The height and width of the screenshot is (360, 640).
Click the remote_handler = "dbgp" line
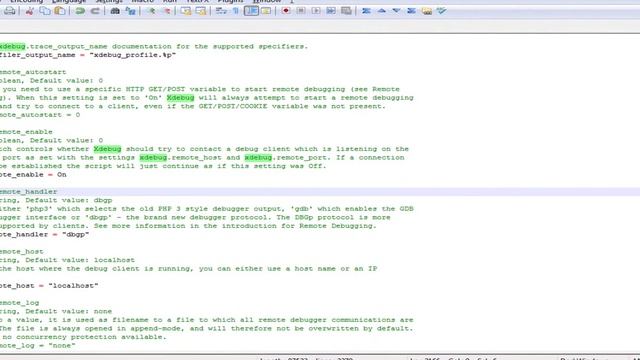pos(44,235)
